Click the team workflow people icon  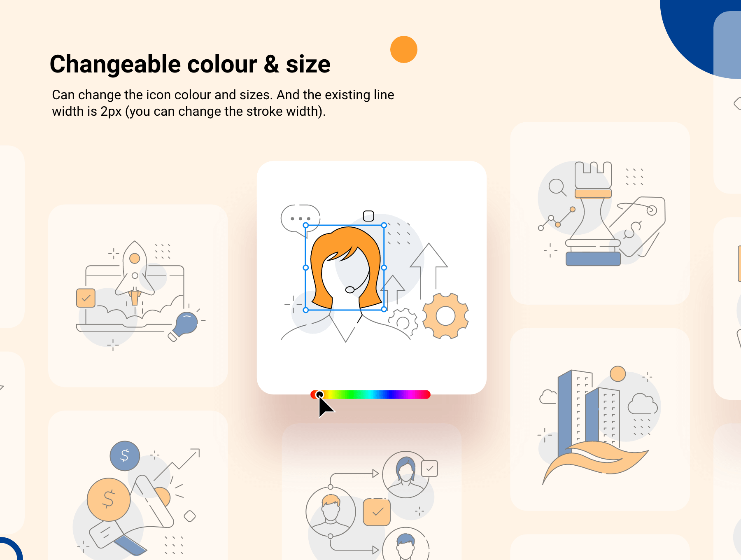[x=371, y=504]
